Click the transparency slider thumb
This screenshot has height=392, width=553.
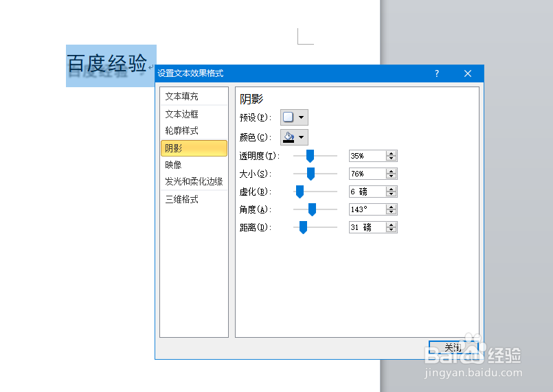point(310,156)
